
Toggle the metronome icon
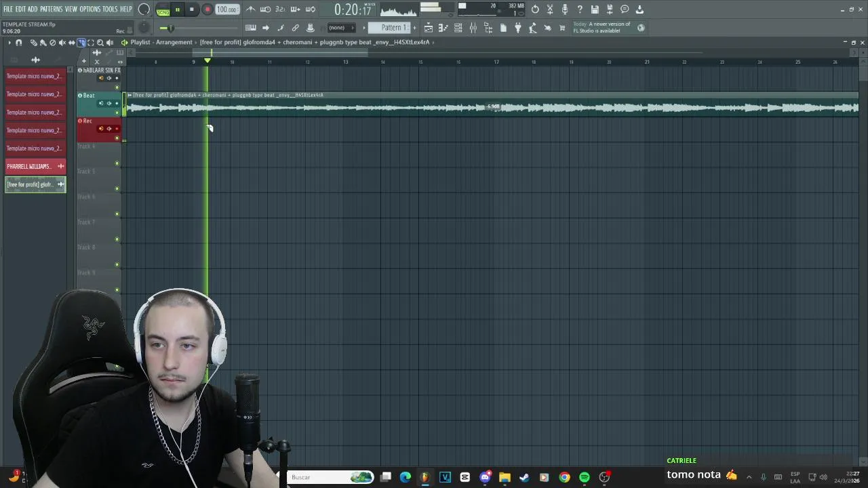(251, 9)
